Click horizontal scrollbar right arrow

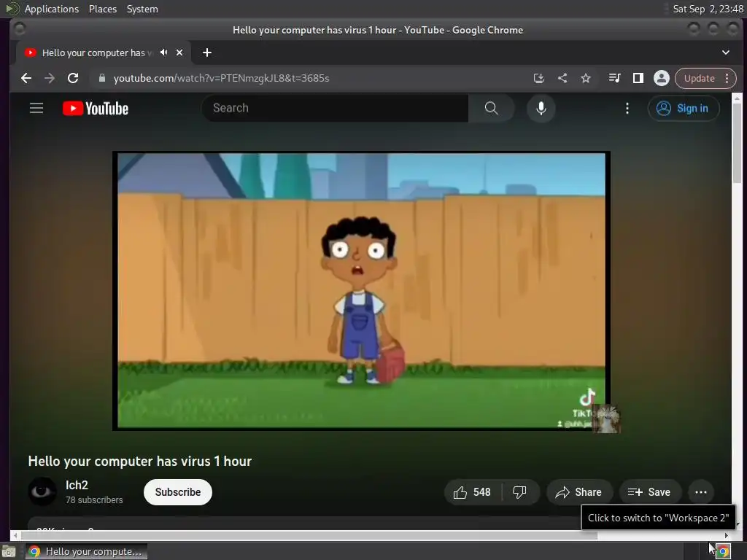[x=727, y=535]
